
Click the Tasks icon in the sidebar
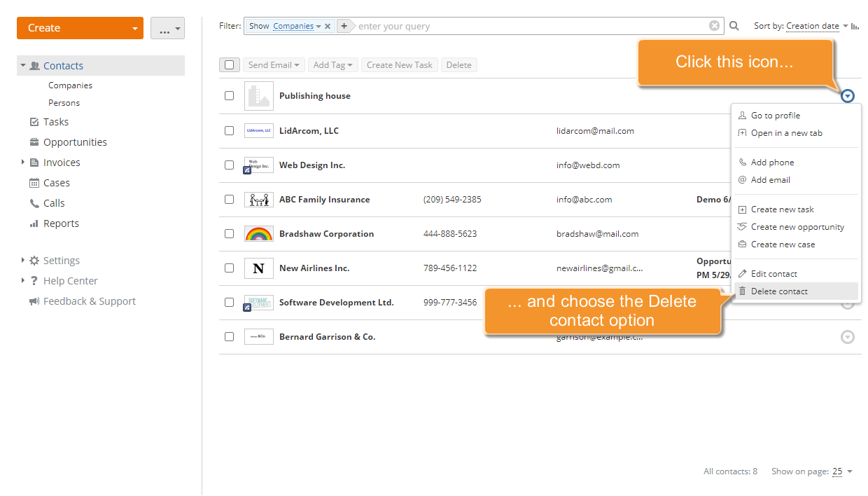(34, 122)
